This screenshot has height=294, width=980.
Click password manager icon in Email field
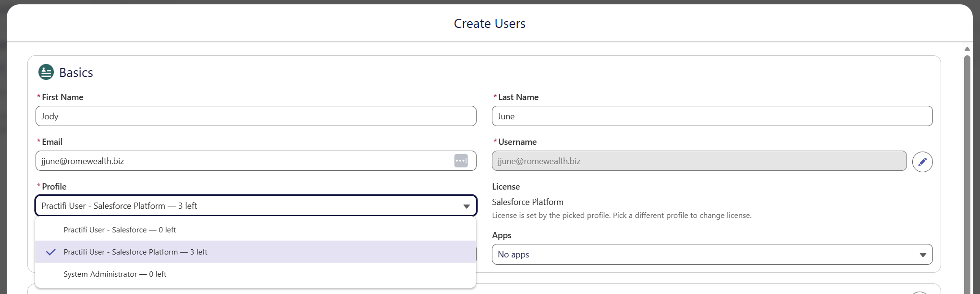click(x=461, y=161)
